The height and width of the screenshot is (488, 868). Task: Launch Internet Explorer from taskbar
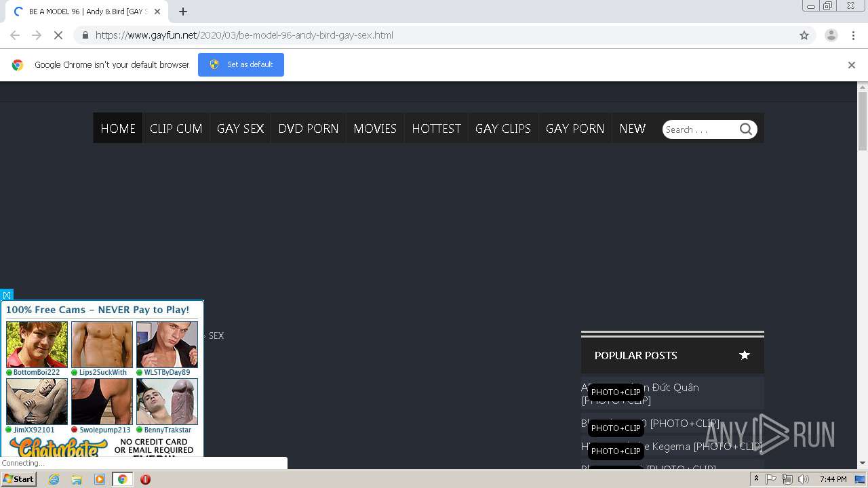[54, 479]
